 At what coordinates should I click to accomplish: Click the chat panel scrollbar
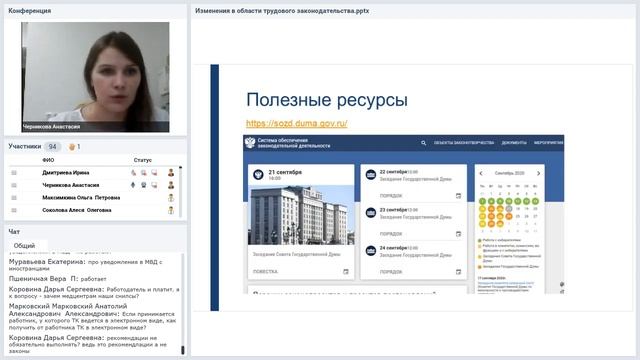tap(182, 304)
